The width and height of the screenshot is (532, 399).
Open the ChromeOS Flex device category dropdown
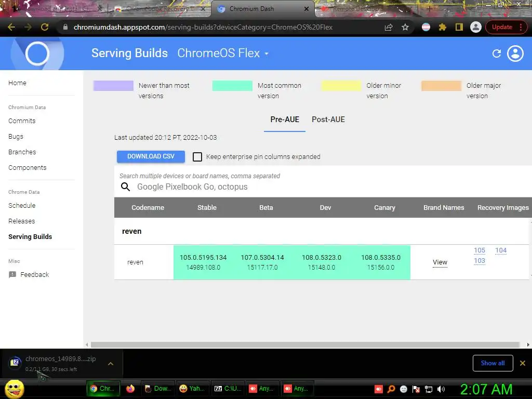pyautogui.click(x=223, y=54)
